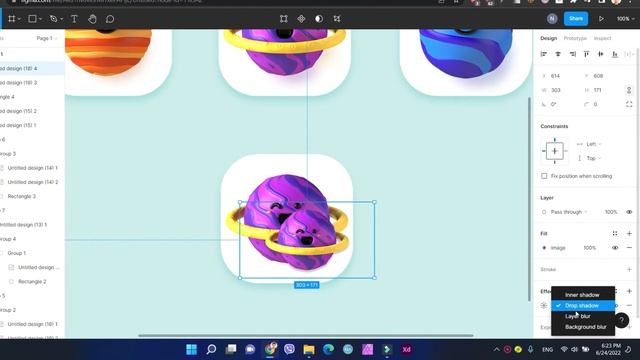Click the Present play icon

click(601, 19)
